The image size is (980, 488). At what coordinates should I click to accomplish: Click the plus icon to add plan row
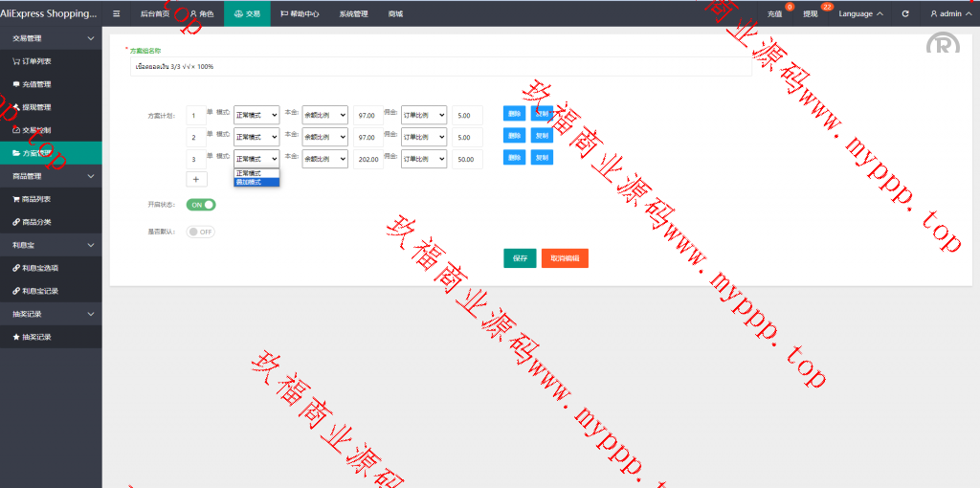tap(195, 179)
